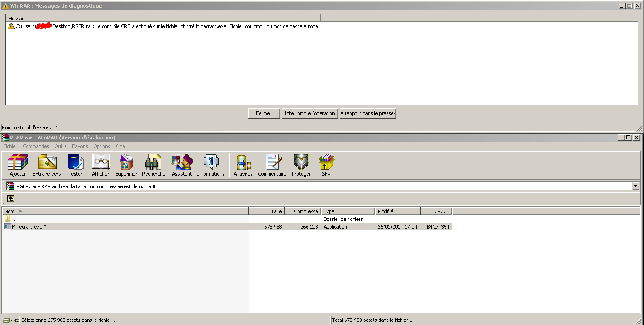Click the Message column header in diagnostics

pyautogui.click(x=163, y=19)
